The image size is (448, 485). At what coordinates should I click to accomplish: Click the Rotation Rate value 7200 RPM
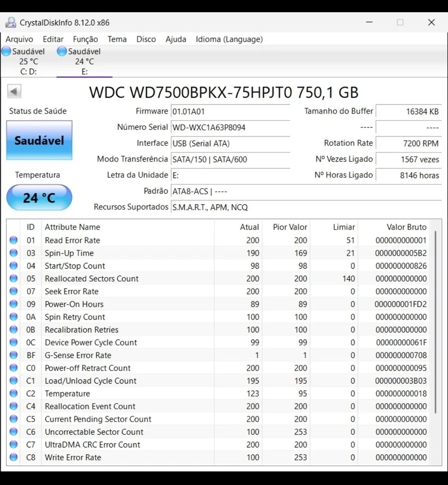point(409,143)
